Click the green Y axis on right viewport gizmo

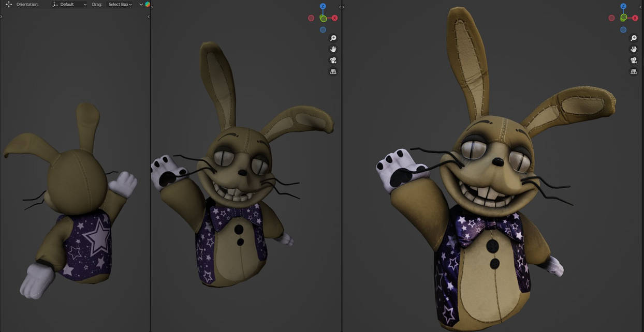(x=624, y=18)
